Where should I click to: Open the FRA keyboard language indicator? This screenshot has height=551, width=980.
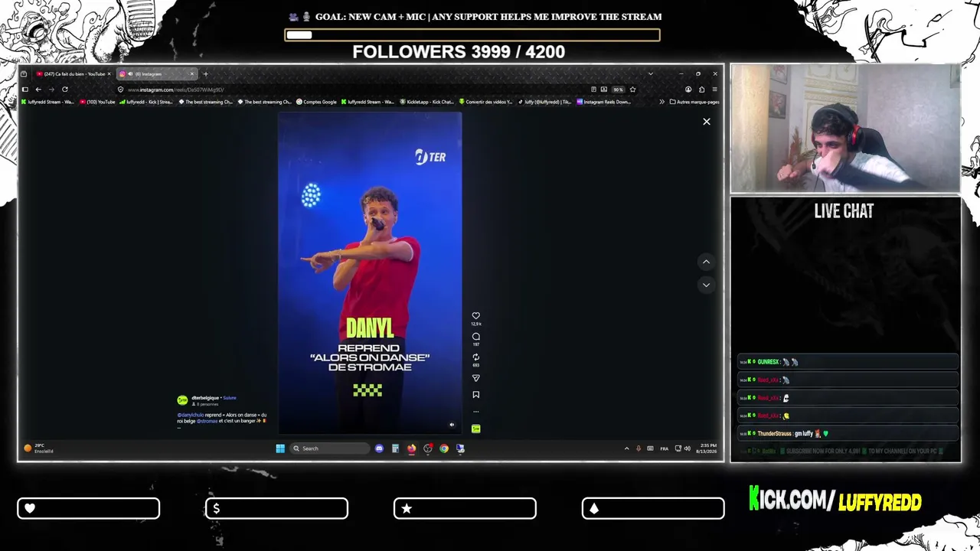pos(664,448)
